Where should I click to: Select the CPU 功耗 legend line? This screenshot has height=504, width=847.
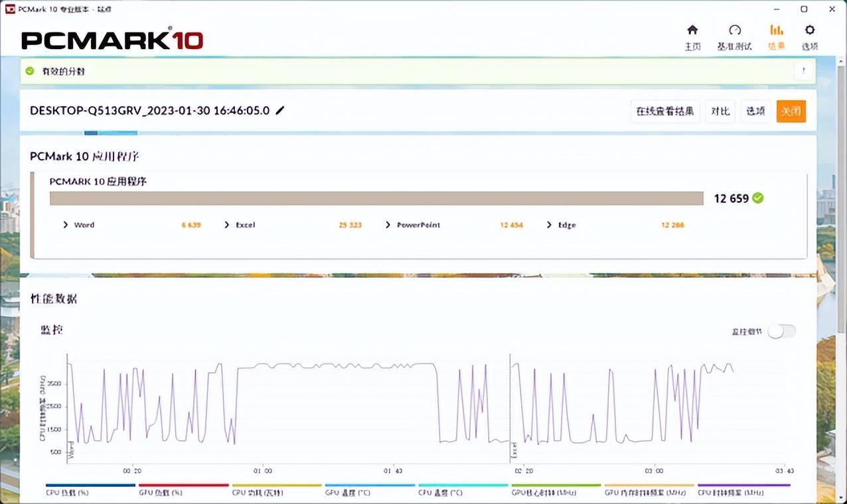(277, 489)
